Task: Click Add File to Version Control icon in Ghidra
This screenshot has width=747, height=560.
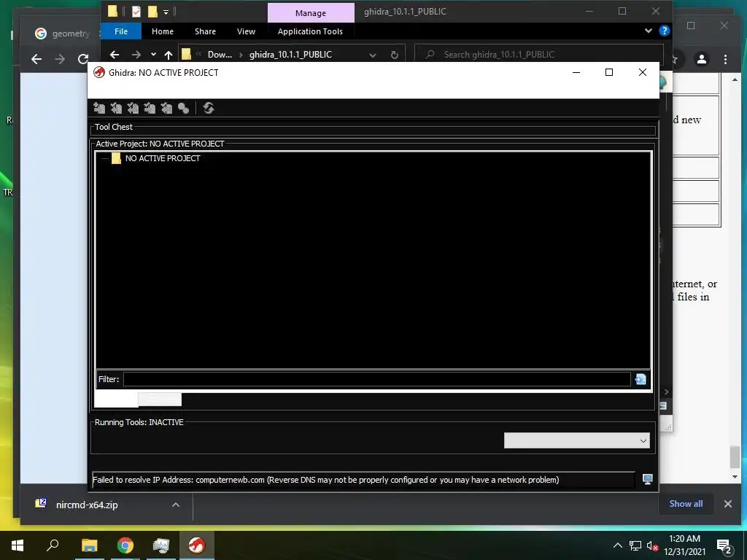Action: (x=99, y=108)
